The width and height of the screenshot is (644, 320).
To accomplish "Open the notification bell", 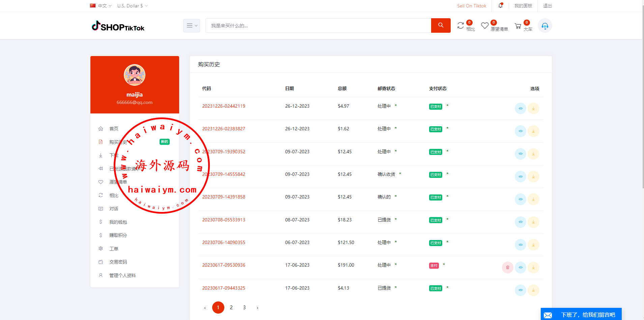I will click(x=500, y=6).
